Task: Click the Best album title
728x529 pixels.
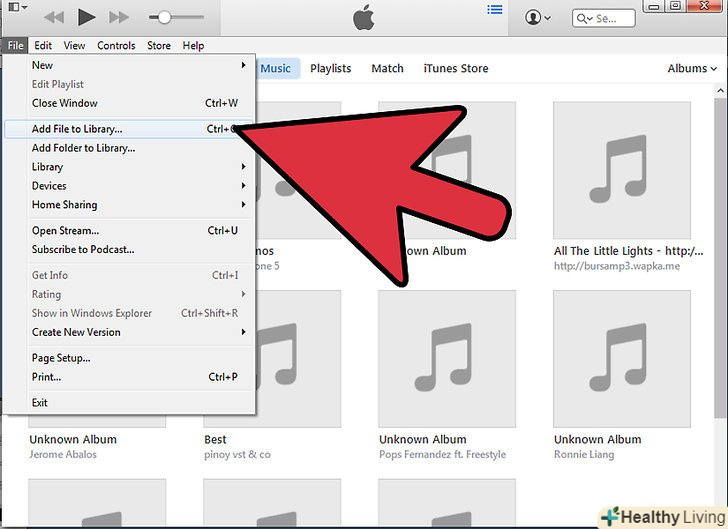Action: click(215, 439)
